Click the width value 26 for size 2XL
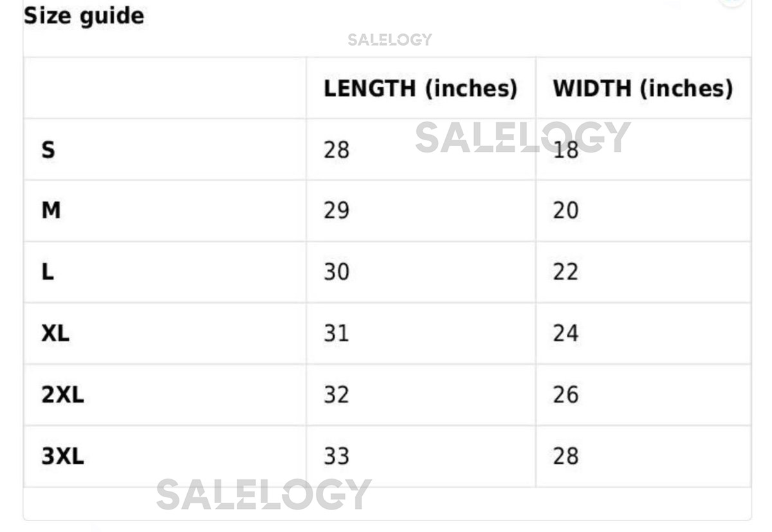This screenshot has height=532, width=772. tap(565, 394)
